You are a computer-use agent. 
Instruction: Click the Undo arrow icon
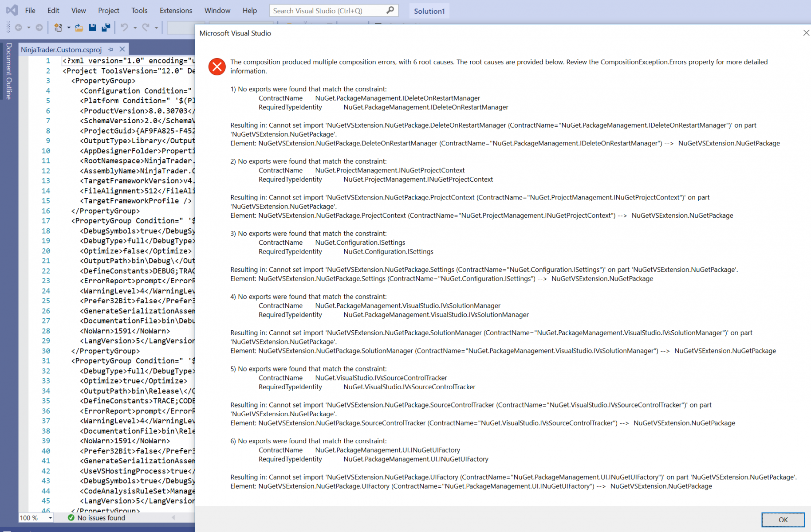pyautogui.click(x=125, y=27)
